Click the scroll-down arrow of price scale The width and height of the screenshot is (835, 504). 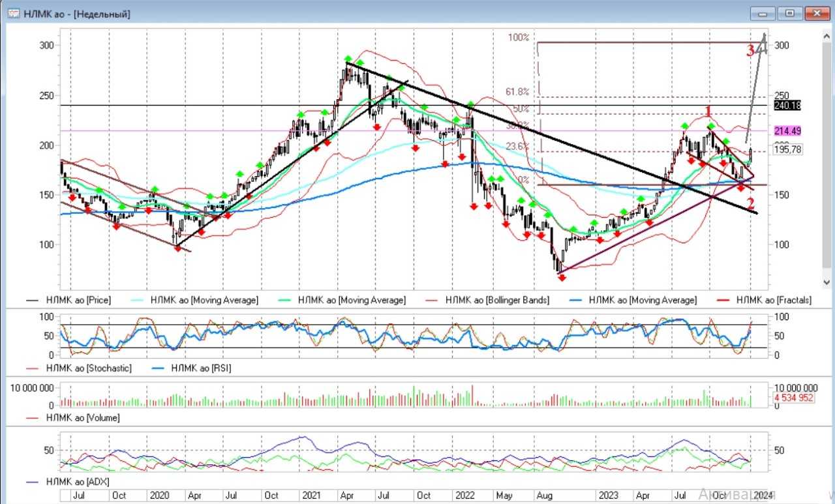pyautogui.click(x=827, y=282)
